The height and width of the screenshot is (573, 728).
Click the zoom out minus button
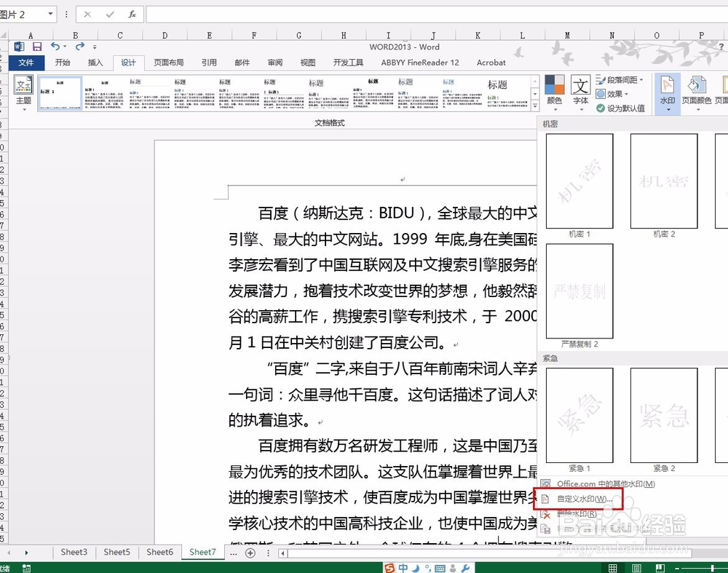click(677, 568)
